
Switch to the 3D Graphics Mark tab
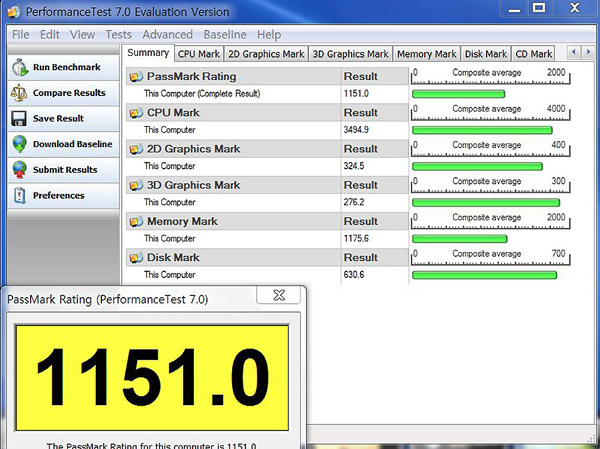pyautogui.click(x=351, y=54)
